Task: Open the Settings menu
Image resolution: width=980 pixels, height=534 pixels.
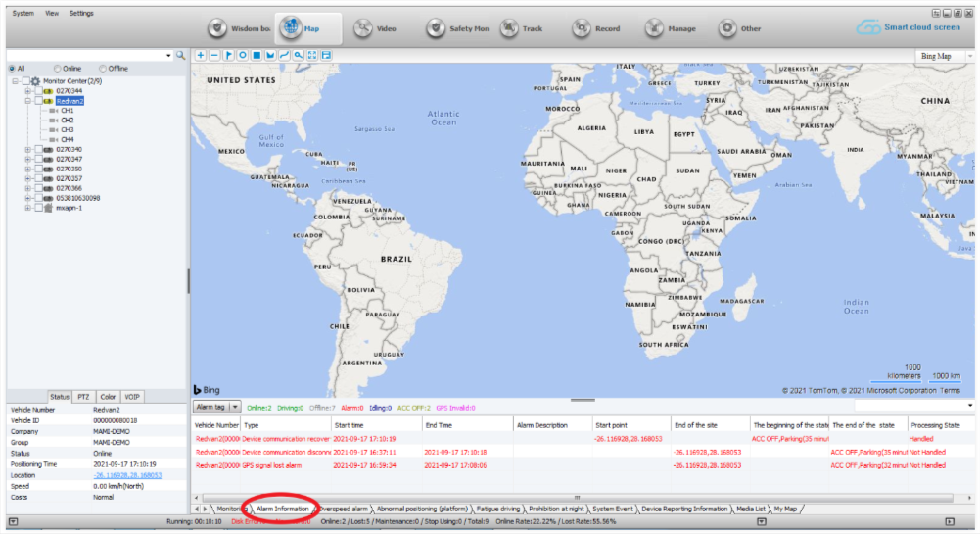Action: tap(81, 13)
